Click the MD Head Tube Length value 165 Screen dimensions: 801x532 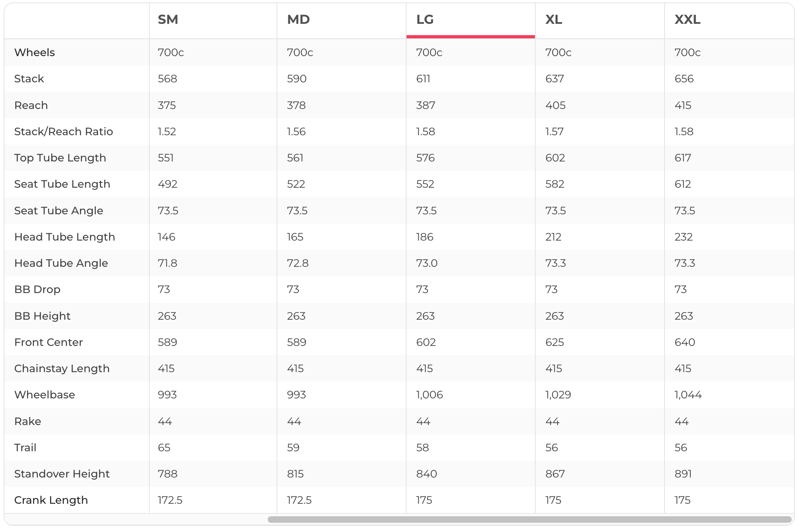tap(295, 237)
